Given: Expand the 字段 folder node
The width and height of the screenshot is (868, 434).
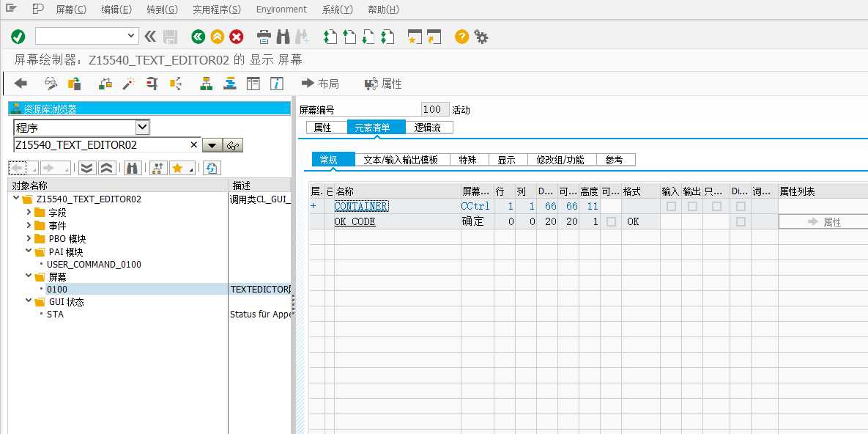Looking at the screenshot, I should tap(29, 213).
